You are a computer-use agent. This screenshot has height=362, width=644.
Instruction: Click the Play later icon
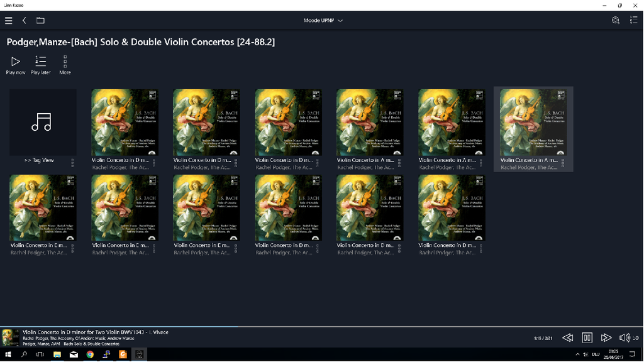pos(41,62)
